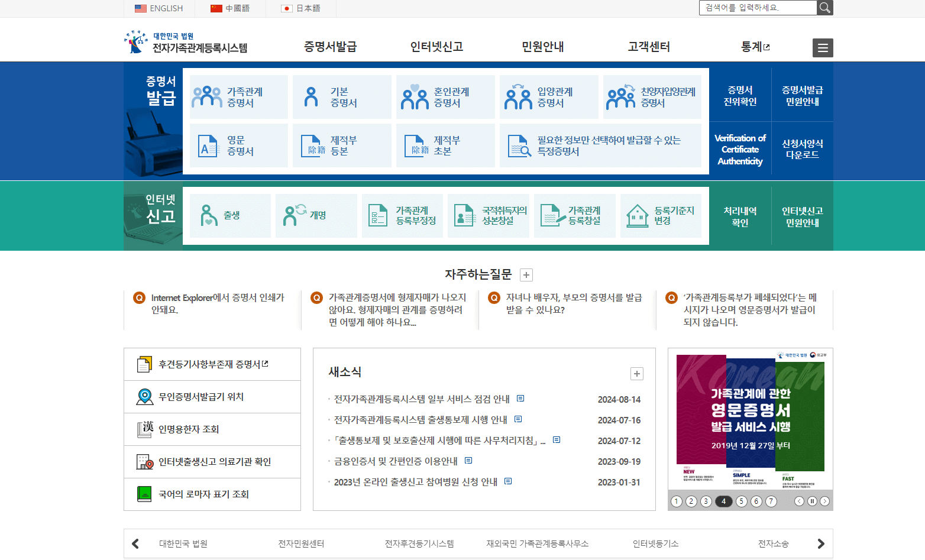Expand the 새소식 plus button
This screenshot has width=925, height=560.
(x=636, y=374)
